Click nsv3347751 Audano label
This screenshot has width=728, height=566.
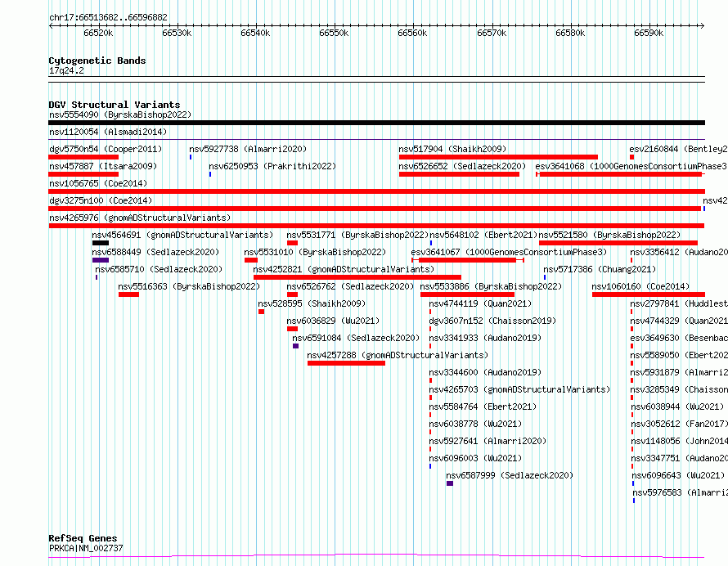679,458
